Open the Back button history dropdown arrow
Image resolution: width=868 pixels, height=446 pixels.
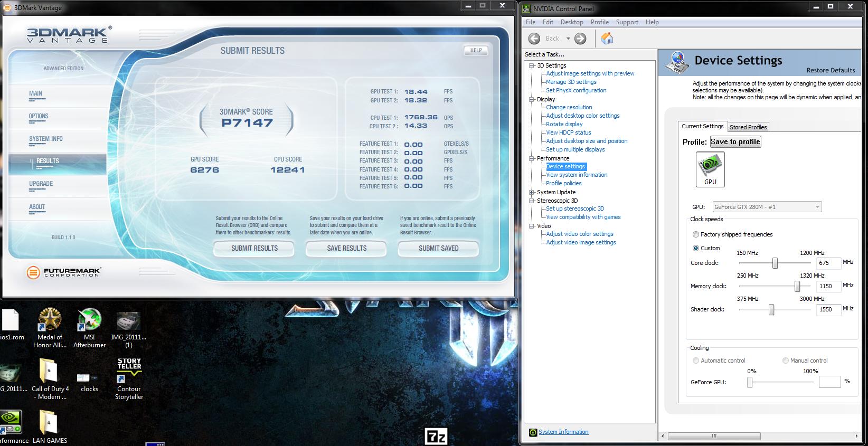point(568,39)
